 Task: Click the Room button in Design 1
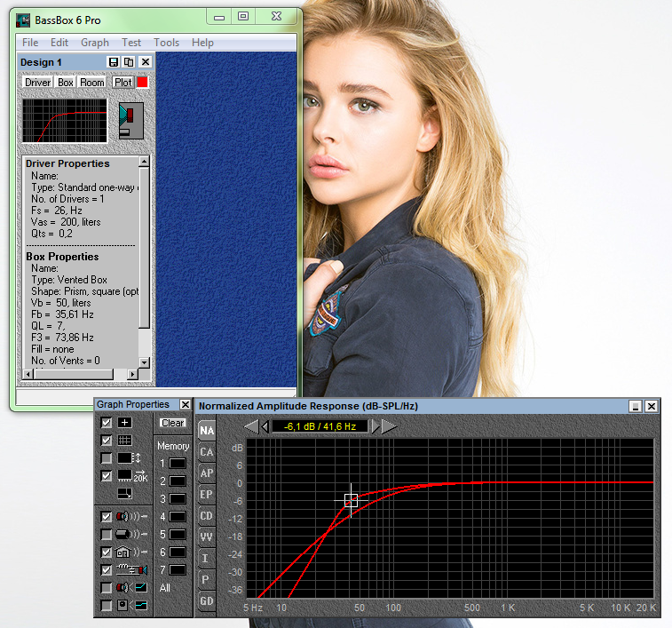[92, 83]
